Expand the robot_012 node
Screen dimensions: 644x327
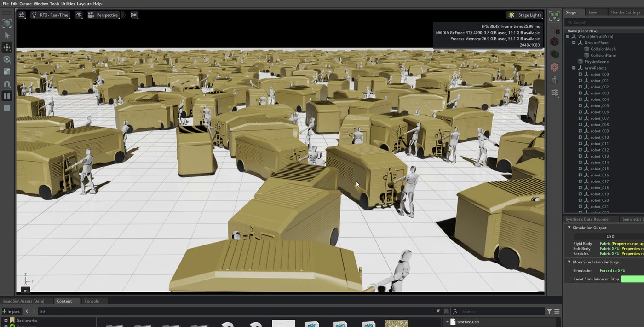click(580, 150)
